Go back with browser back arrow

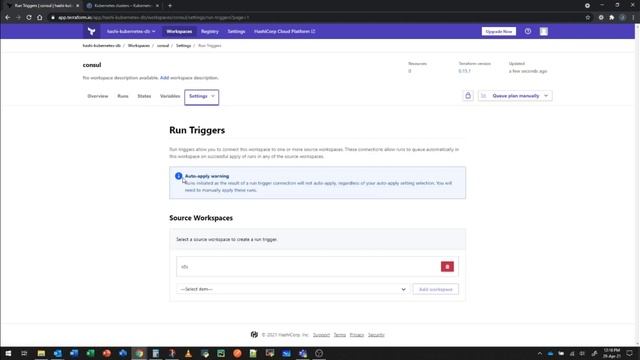click(x=8, y=18)
